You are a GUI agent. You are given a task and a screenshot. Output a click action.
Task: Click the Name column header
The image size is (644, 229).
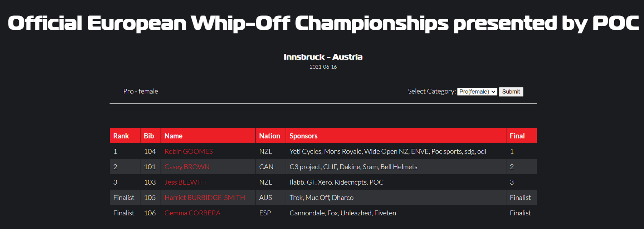pos(174,136)
